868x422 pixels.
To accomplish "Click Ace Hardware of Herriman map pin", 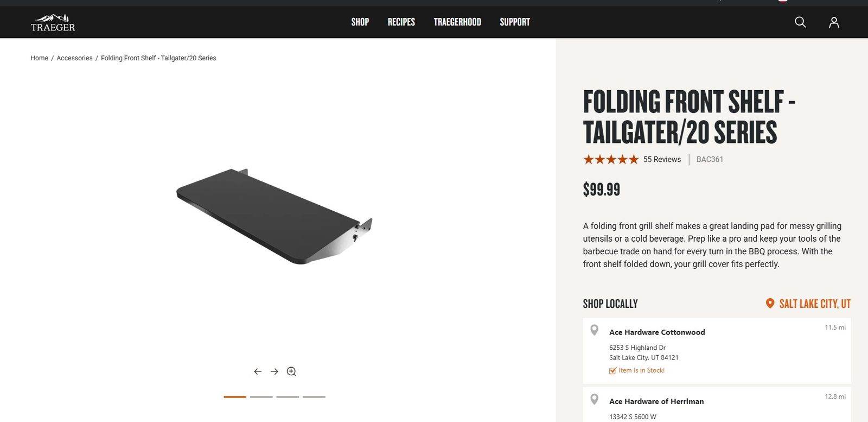I will tap(595, 399).
